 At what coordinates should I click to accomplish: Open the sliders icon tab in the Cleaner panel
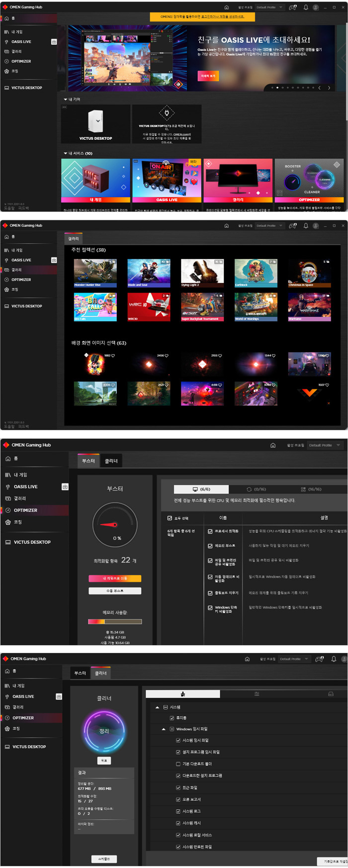coord(257,694)
